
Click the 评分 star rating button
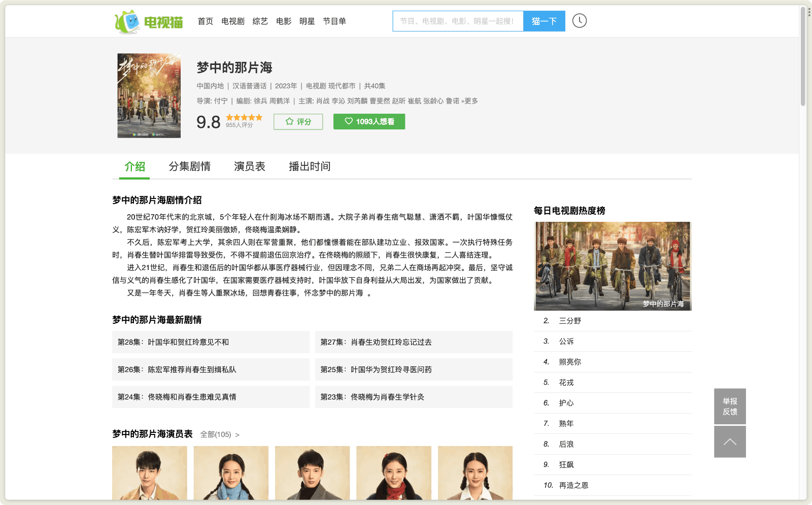coord(298,122)
